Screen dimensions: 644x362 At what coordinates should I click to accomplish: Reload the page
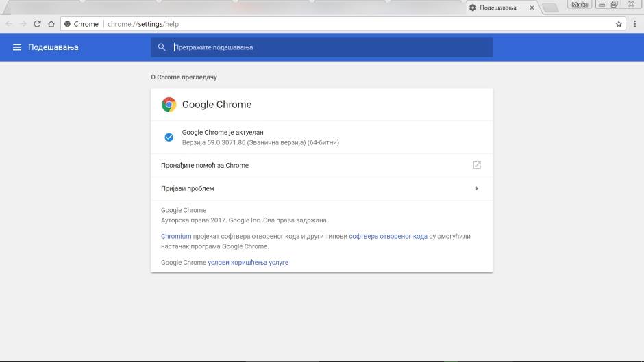(x=37, y=24)
